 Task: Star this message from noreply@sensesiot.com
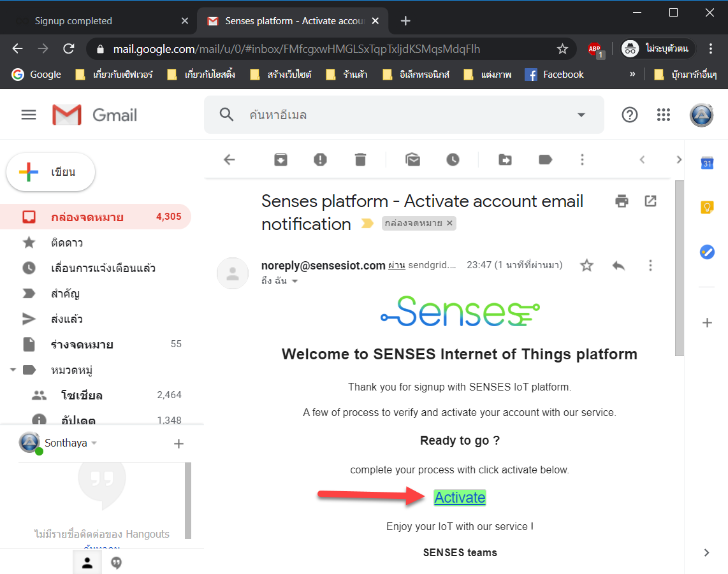(x=587, y=266)
